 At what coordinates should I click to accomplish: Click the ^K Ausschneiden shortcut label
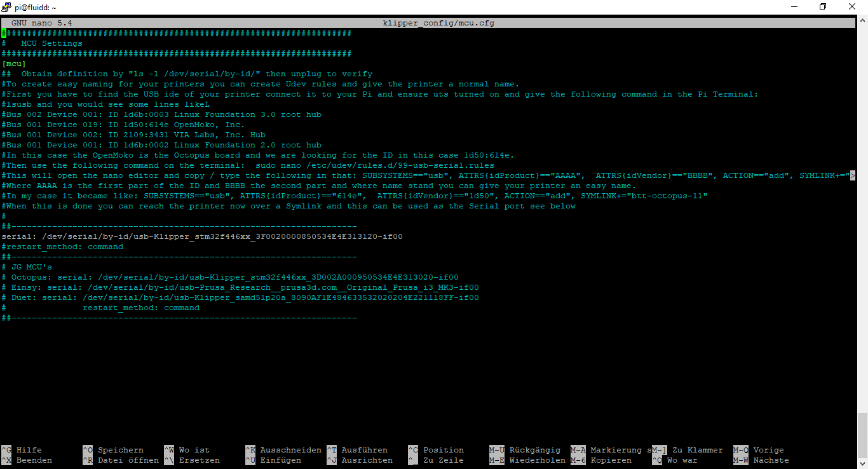tap(283, 450)
